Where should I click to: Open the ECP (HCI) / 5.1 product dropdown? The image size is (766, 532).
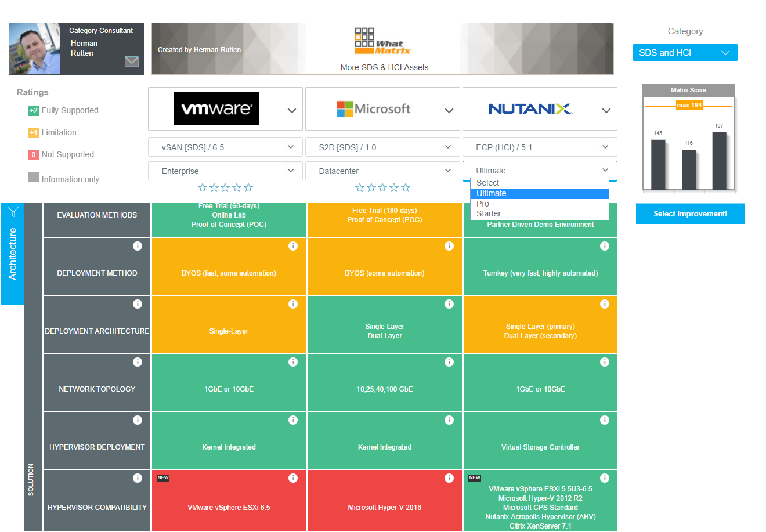click(x=540, y=147)
